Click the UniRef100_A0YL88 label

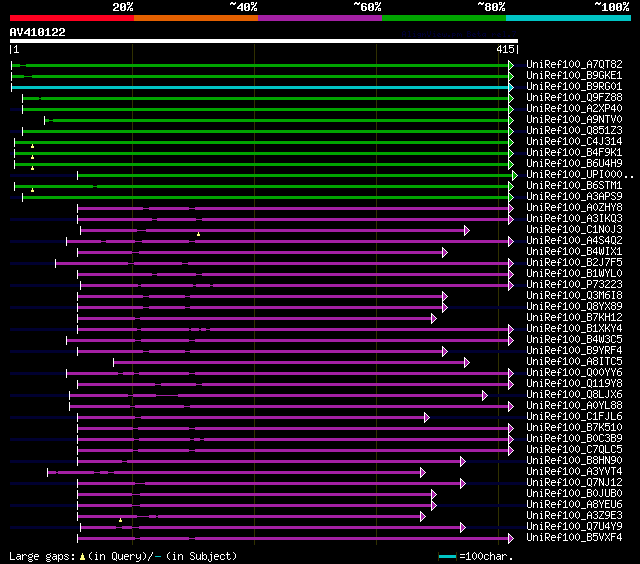(574, 406)
